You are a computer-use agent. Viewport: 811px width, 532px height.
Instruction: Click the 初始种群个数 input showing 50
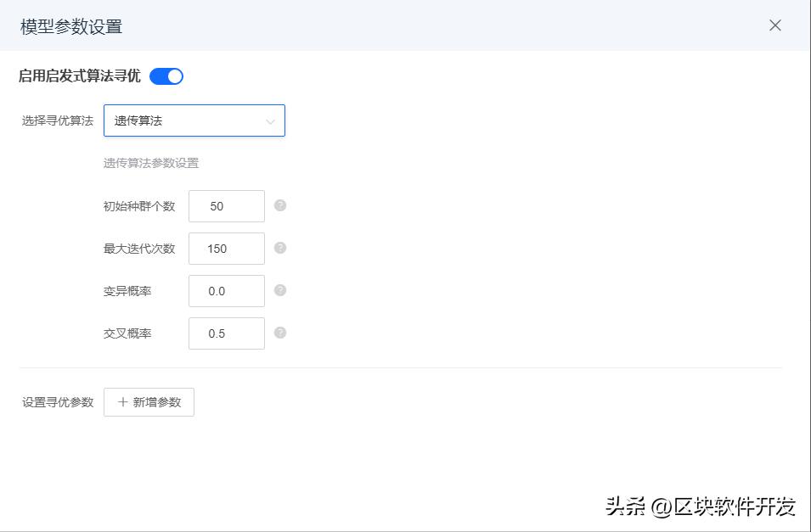226,205
